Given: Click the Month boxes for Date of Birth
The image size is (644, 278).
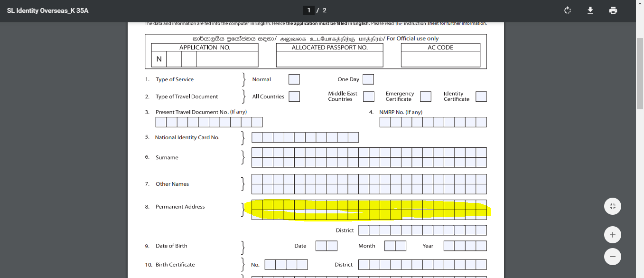Looking at the screenshot, I should coord(395,246).
